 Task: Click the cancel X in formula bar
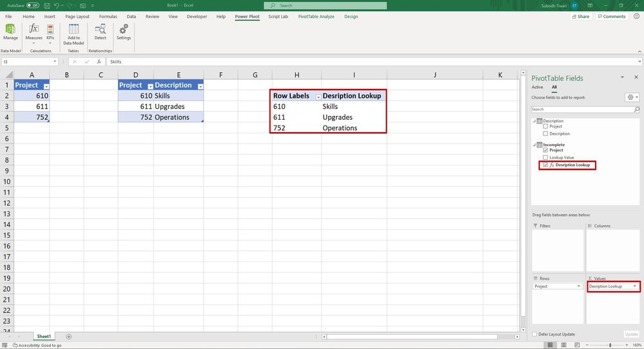click(74, 62)
